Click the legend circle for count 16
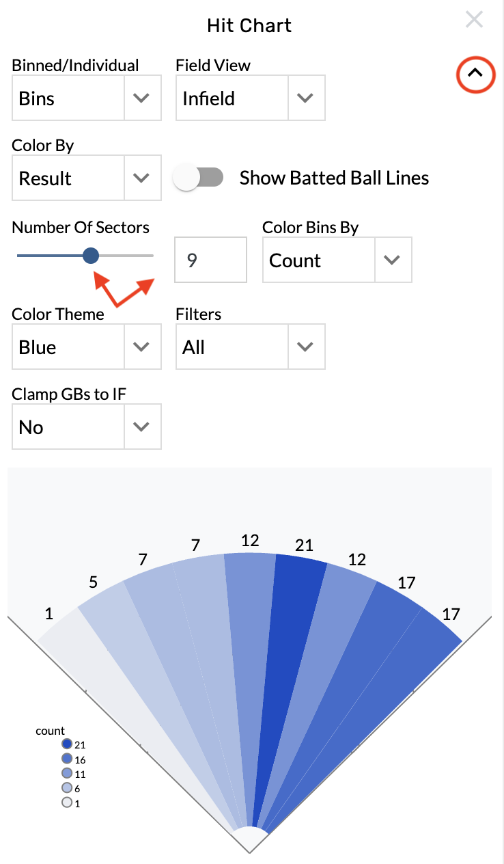This screenshot has height=864, width=504. point(67,759)
